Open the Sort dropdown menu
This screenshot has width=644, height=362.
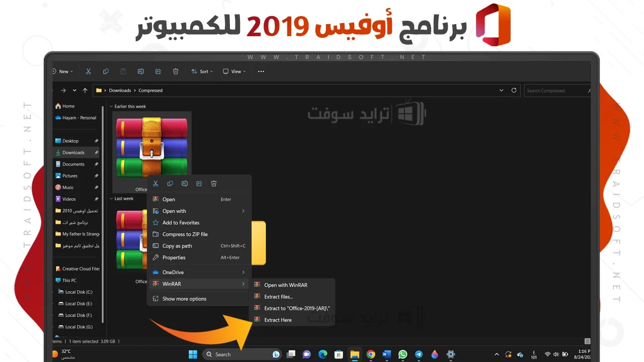tap(202, 71)
